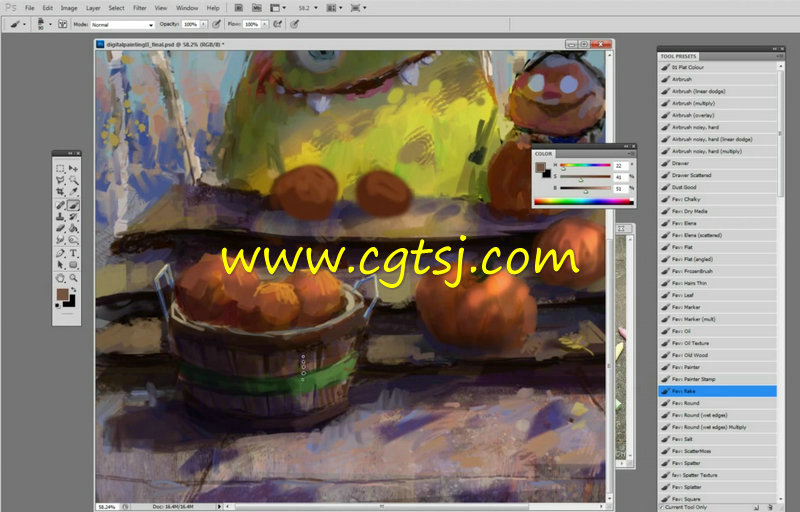The image size is (800, 512).
Task: Launch Bridge from the application bar
Action: click(239, 8)
